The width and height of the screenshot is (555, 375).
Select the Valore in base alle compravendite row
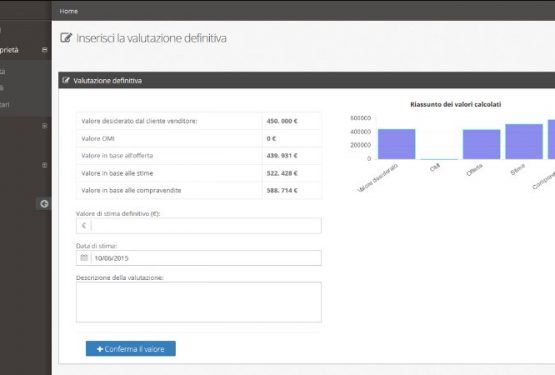[x=199, y=191]
